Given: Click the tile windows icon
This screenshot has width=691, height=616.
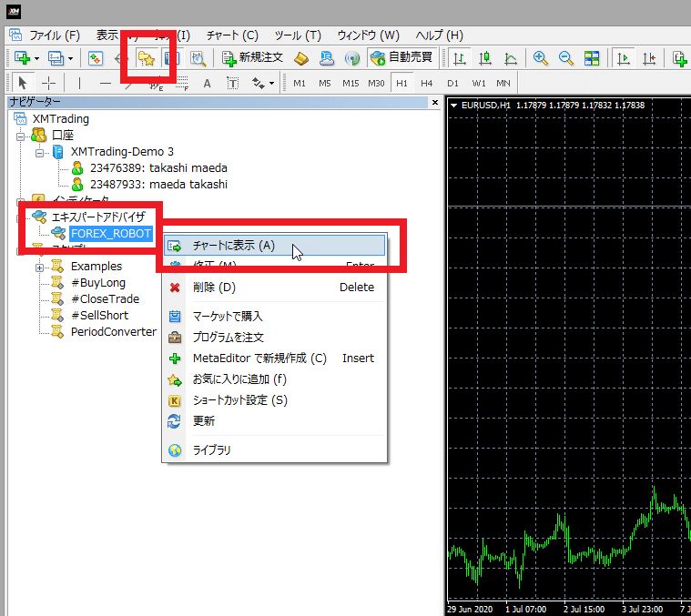Looking at the screenshot, I should (x=592, y=58).
